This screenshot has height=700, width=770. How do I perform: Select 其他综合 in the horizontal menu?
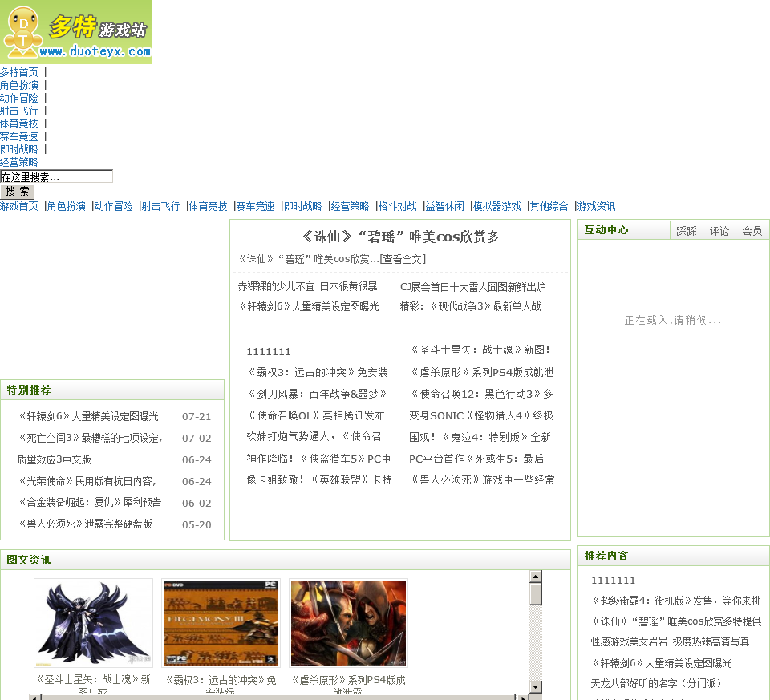(x=549, y=206)
